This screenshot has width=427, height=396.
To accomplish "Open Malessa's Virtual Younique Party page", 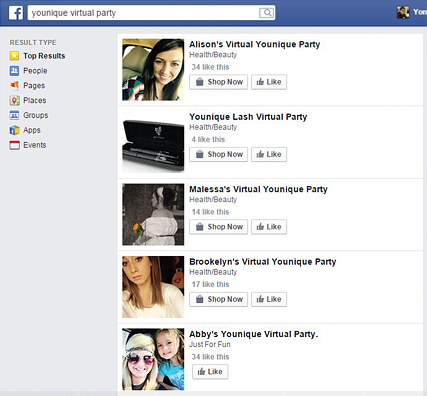I will pos(258,189).
